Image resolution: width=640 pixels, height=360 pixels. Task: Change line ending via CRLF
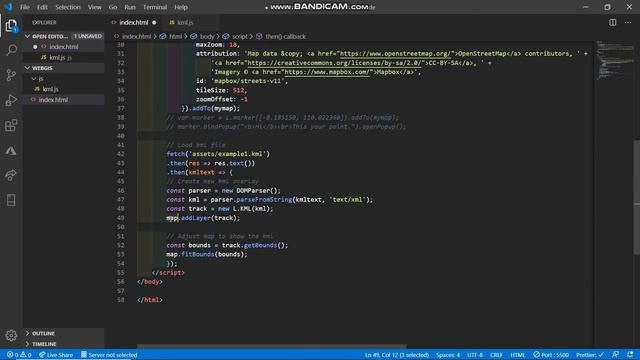[496, 355]
